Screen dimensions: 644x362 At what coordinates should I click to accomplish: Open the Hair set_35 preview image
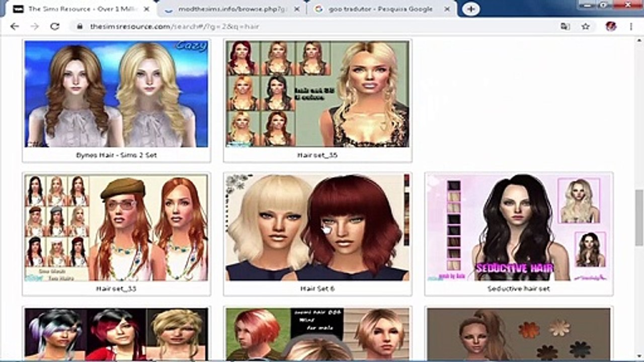(317, 94)
